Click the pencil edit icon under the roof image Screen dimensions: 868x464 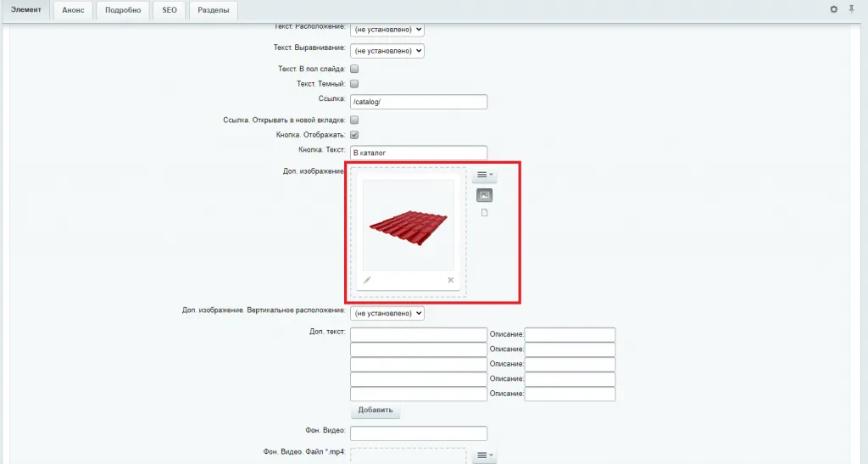click(367, 280)
